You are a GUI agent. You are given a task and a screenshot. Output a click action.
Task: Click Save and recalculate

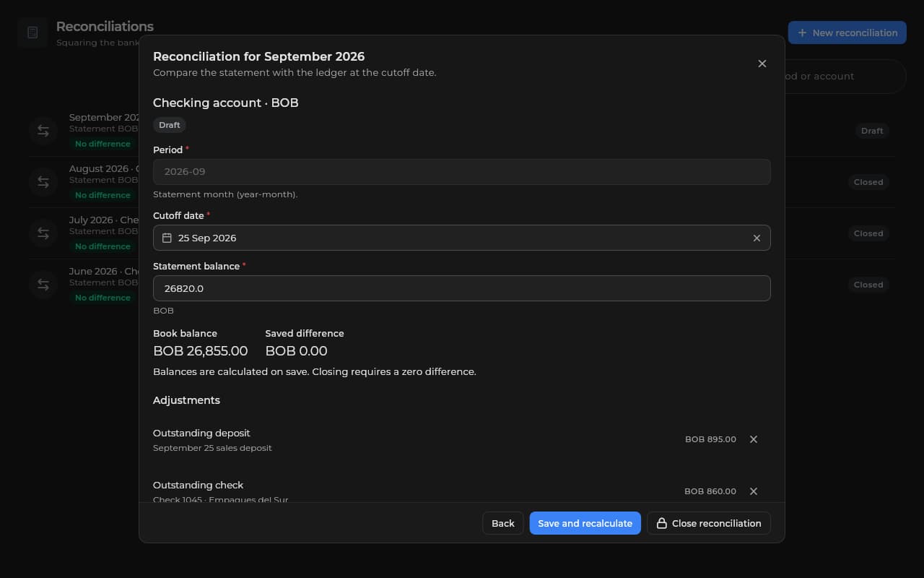585,523
